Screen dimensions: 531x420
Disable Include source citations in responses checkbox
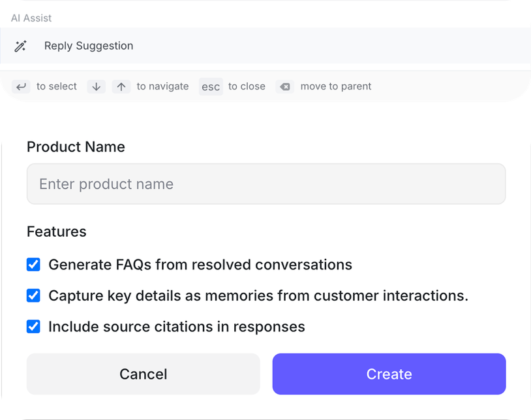(33, 327)
